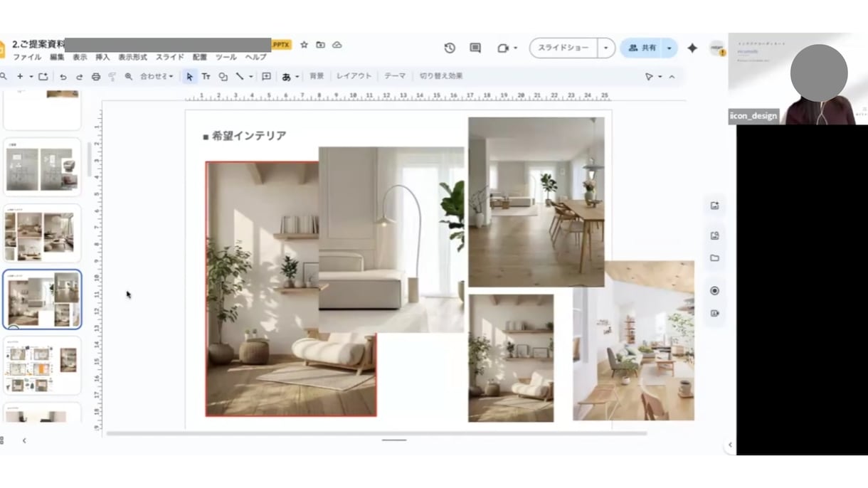Click the 共有 share button

tap(642, 48)
